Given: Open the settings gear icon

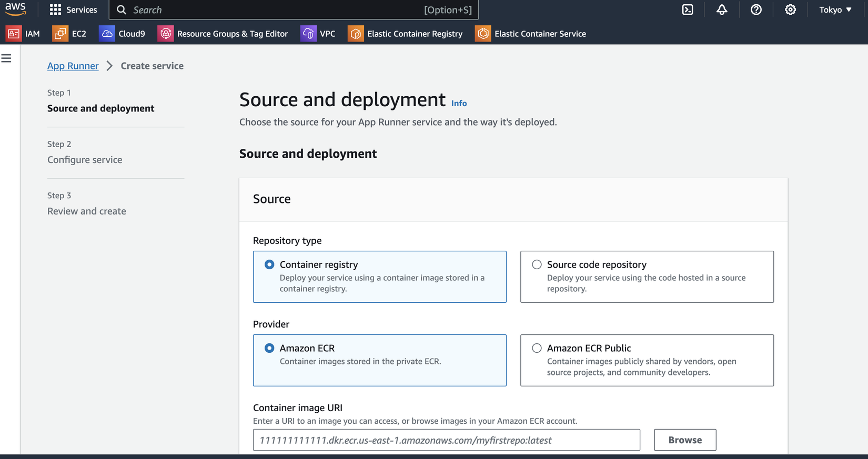Looking at the screenshot, I should coord(790,10).
